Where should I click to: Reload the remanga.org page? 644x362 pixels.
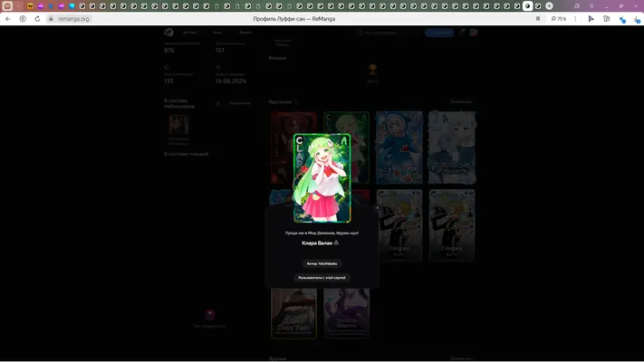coord(37,19)
